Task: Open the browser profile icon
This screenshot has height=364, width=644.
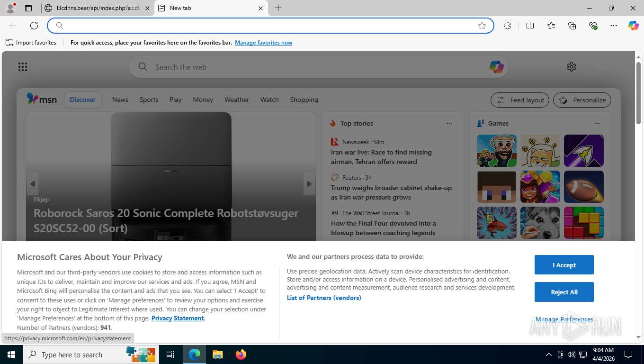Action: click(x=10, y=8)
